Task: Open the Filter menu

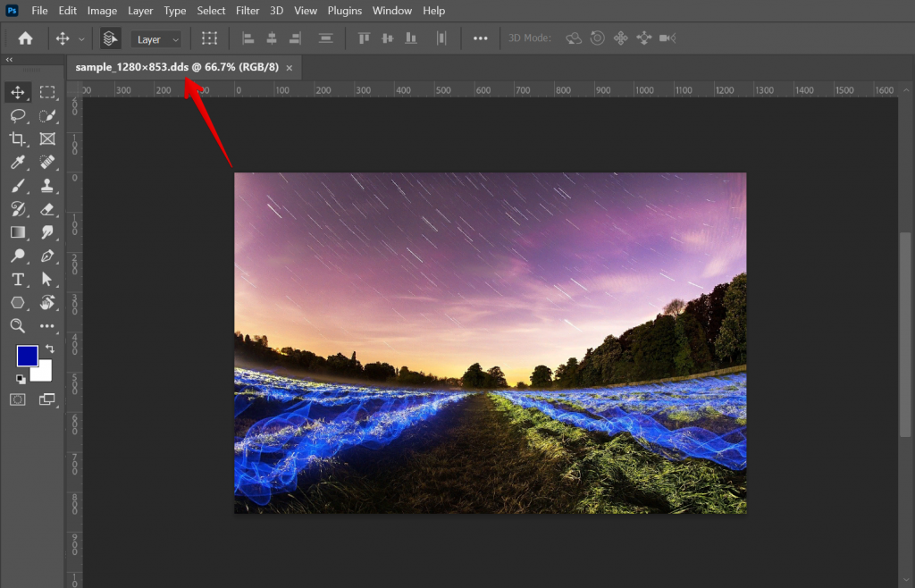Action: pos(247,10)
